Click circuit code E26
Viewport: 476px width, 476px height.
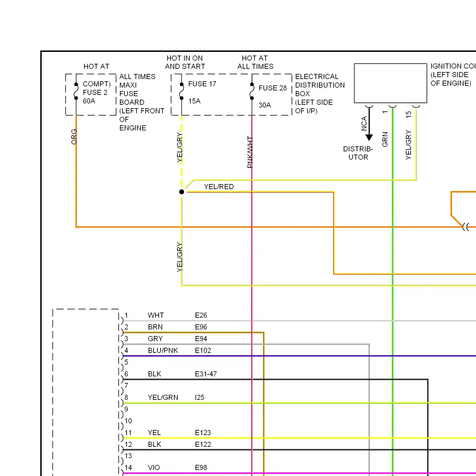click(201, 315)
